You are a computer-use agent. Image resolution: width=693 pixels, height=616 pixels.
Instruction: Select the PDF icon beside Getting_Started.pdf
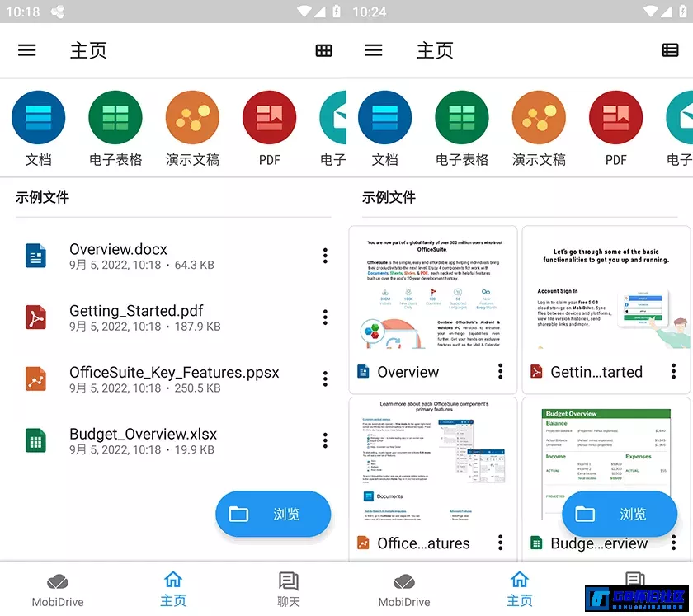point(35,318)
